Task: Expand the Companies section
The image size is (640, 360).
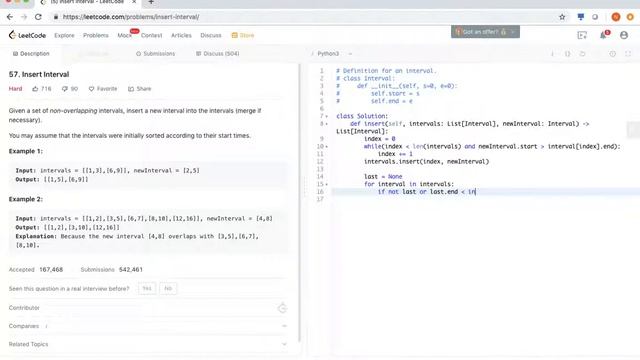Action: 284,326
